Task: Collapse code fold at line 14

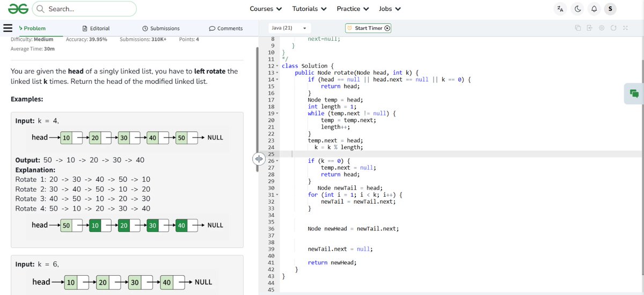Action: click(277, 80)
